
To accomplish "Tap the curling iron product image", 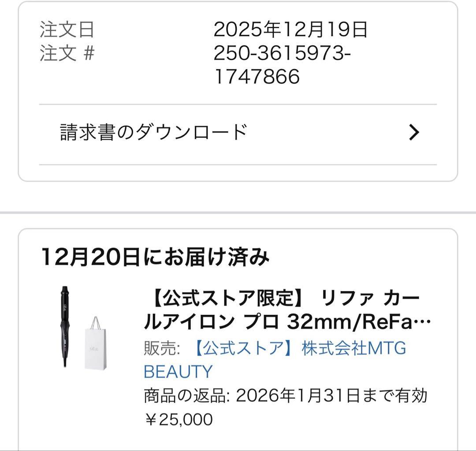I will click(67, 327).
